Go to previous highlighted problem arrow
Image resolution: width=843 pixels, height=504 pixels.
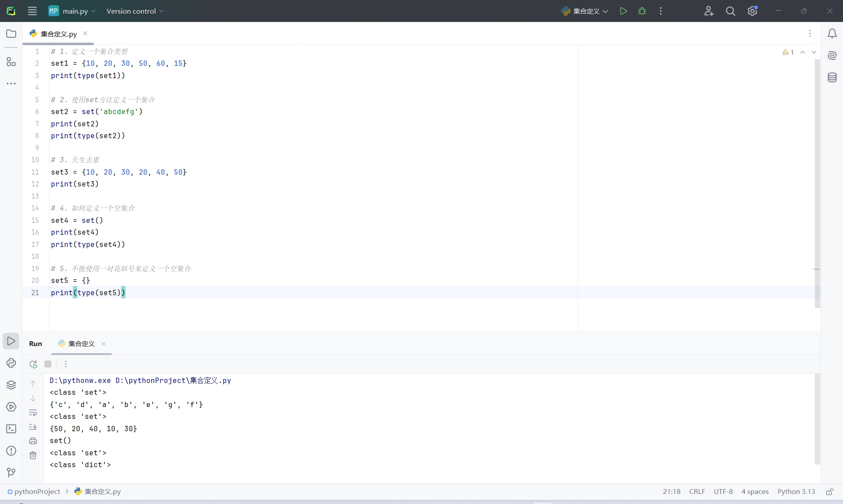pos(803,52)
